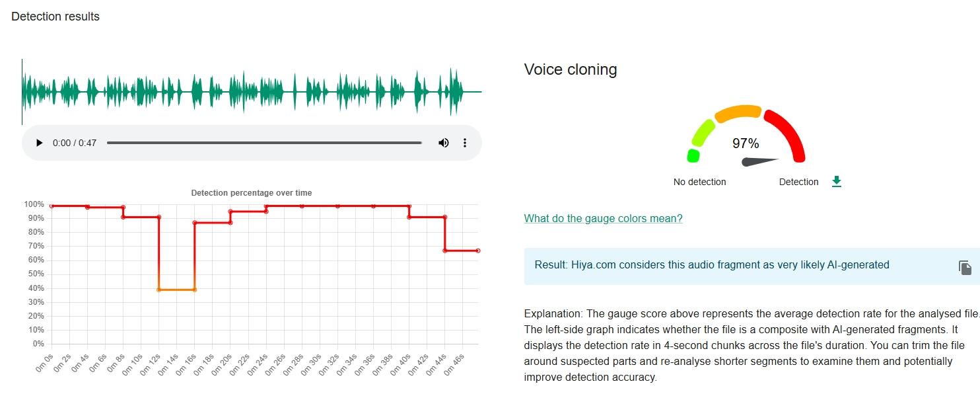Click the small green gauge segment

point(693,155)
